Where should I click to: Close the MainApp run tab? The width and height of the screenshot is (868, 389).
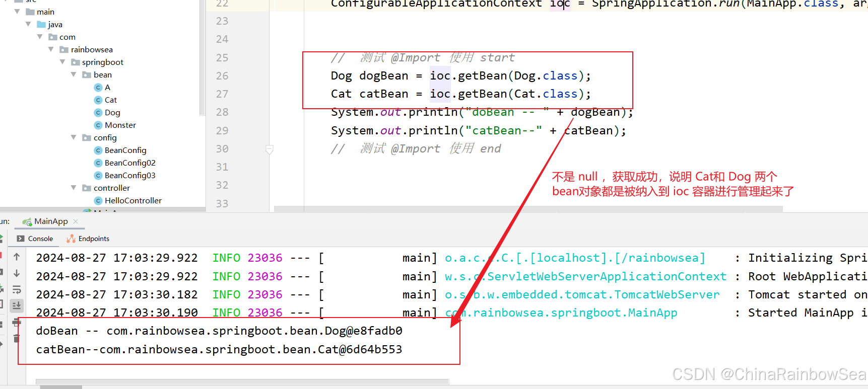[x=76, y=221]
